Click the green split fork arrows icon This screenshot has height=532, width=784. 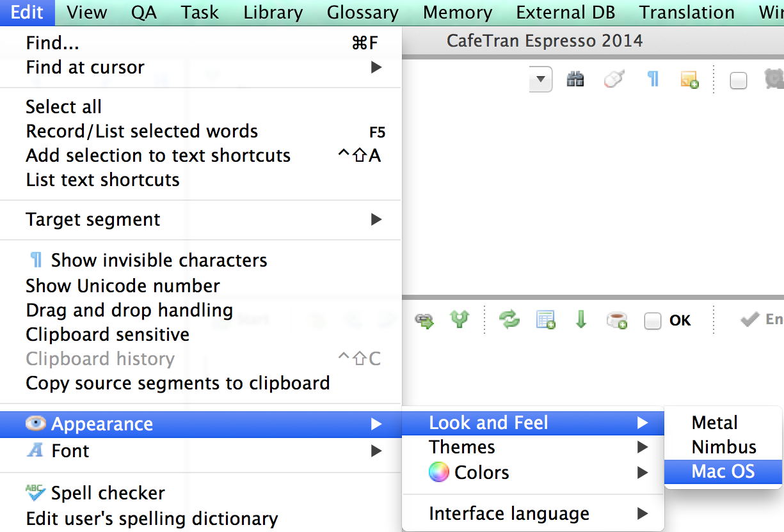(x=460, y=320)
